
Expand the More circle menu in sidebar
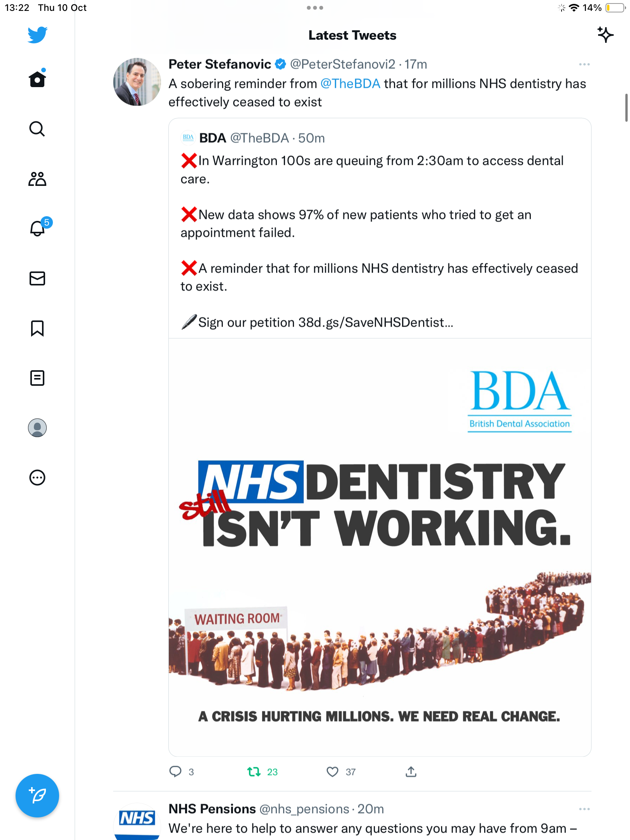point(37,478)
